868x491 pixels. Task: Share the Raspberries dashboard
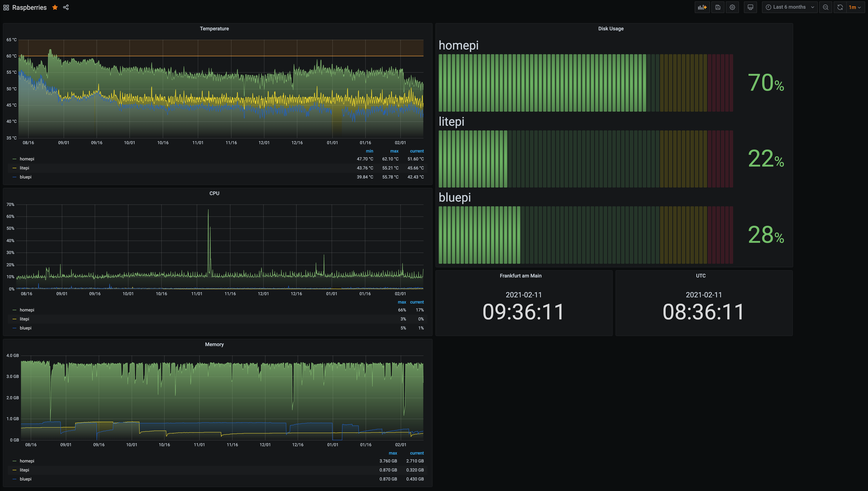pos(66,7)
